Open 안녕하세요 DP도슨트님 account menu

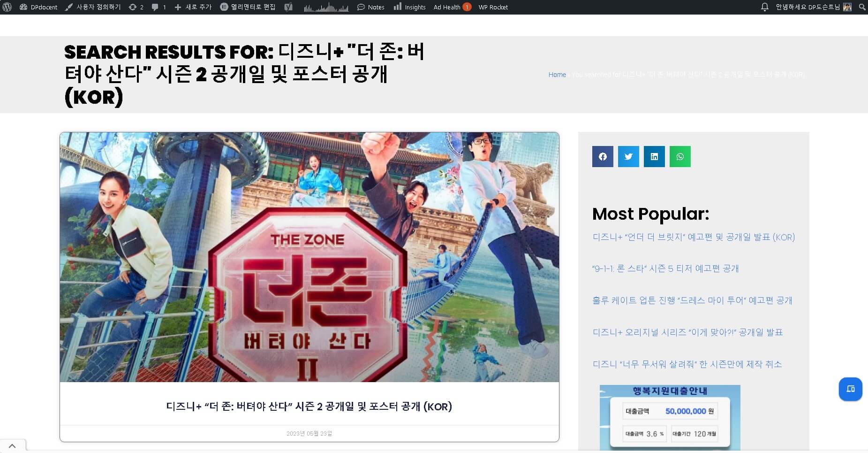point(813,7)
